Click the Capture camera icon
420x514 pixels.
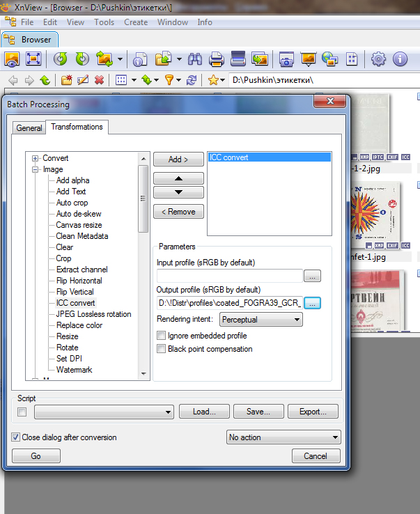point(286,59)
